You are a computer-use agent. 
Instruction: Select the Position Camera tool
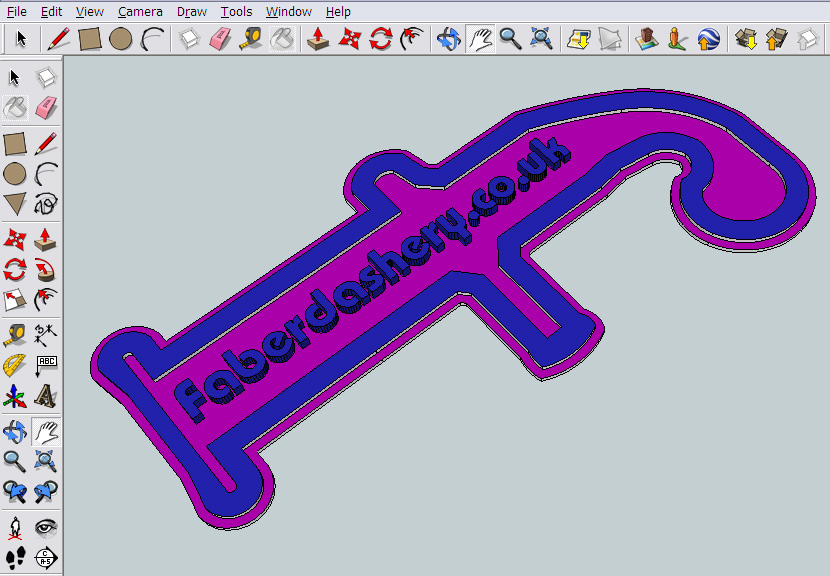tap(15, 527)
